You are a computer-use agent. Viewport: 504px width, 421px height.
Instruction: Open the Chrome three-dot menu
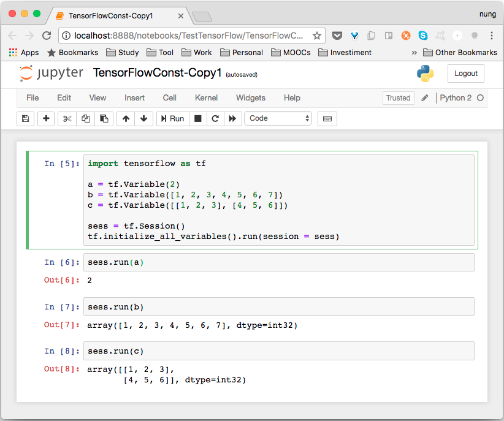[492, 36]
